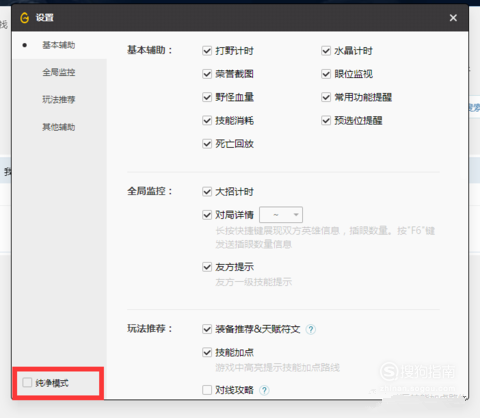Enable the 纯净模式 checkbox
This screenshot has height=418, width=480.
27,382
